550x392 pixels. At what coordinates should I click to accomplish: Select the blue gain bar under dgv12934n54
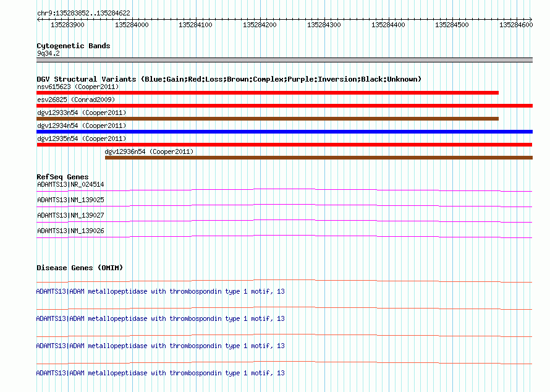click(x=284, y=132)
